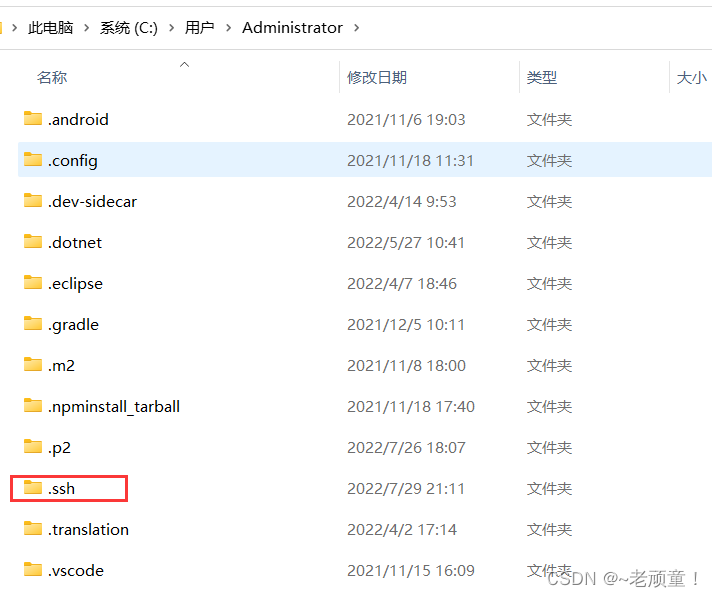Click date 2022/5/27 10:41

pyautogui.click(x=406, y=243)
